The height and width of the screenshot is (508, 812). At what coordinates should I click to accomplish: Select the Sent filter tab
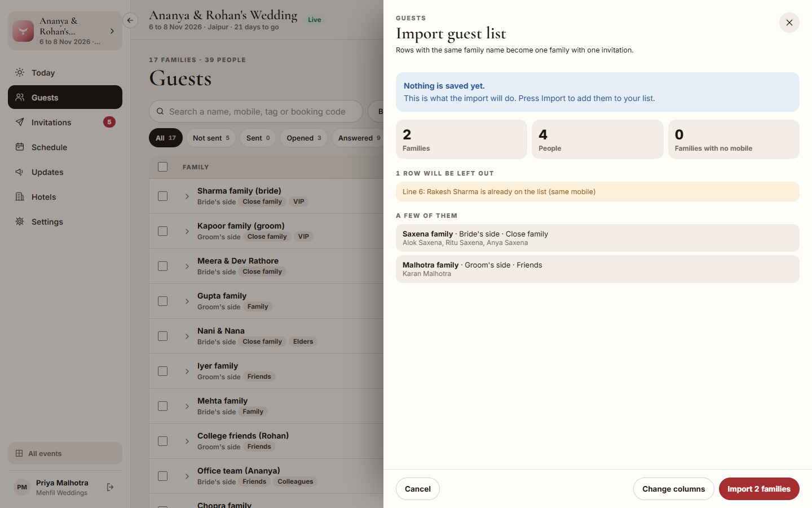coord(258,138)
